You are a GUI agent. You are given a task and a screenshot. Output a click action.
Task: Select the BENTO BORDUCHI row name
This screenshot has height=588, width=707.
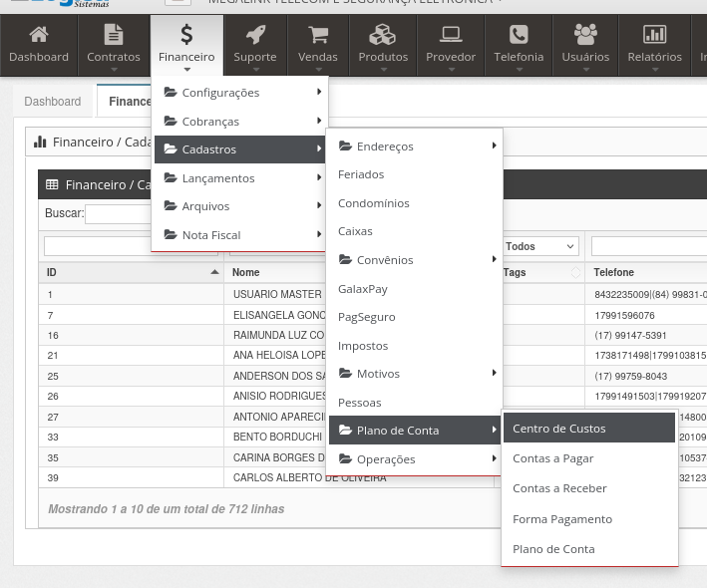pos(277,437)
